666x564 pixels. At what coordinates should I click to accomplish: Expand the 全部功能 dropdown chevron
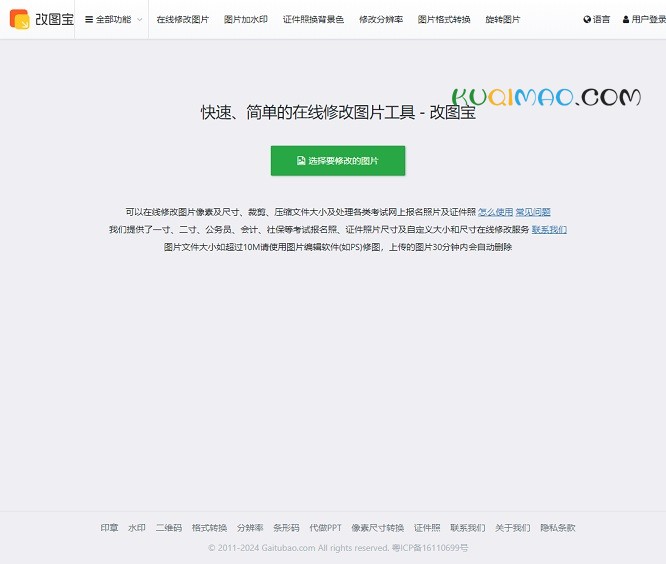click(140, 20)
